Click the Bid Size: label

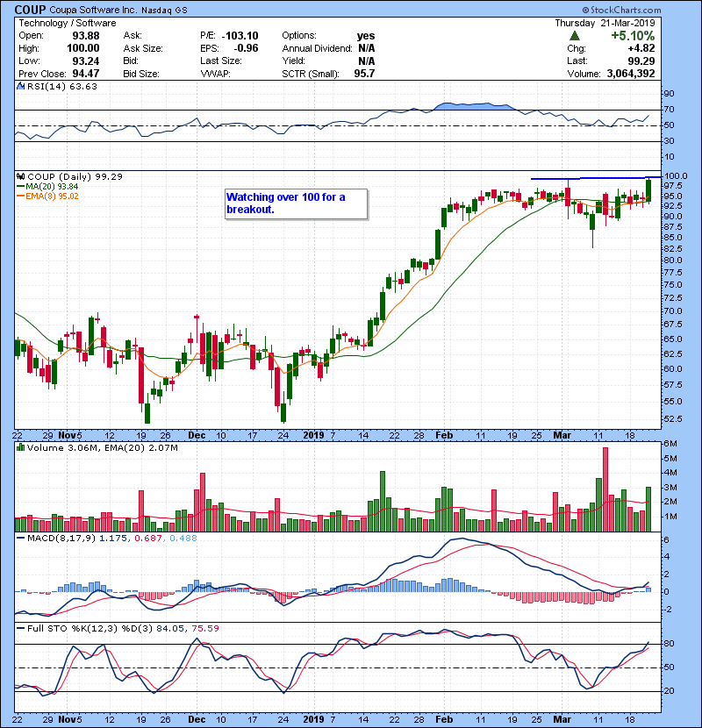pyautogui.click(x=141, y=74)
